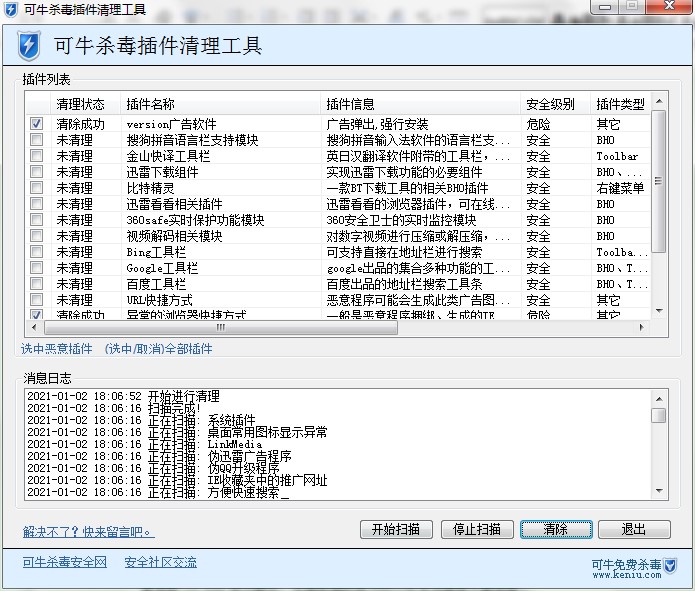Uncheck the version广告软件 plugin checkbox

(x=37, y=124)
